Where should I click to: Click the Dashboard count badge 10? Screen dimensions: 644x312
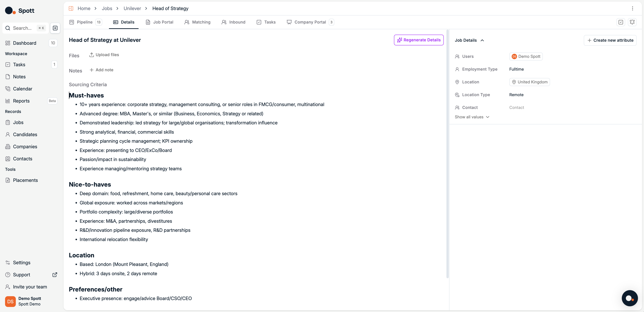53,43
